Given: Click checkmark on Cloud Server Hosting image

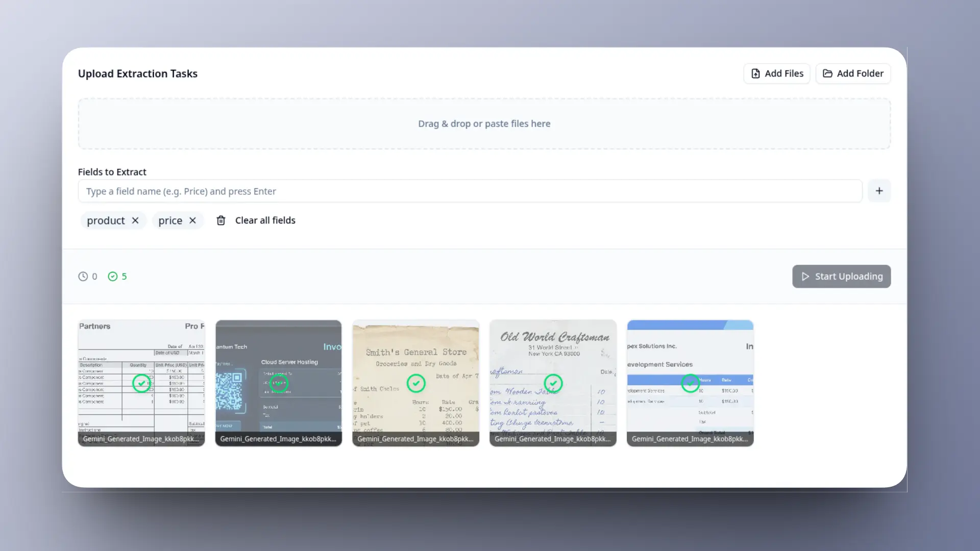Looking at the screenshot, I should 279,383.
